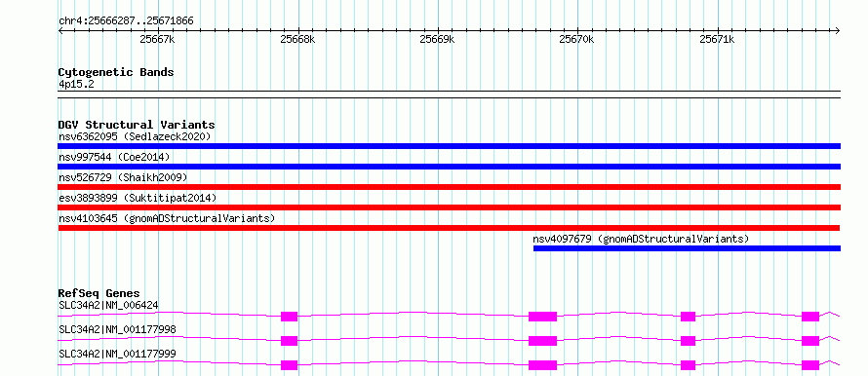
Task: Click NM_006424 exon near 25668k
Action: click(x=289, y=317)
